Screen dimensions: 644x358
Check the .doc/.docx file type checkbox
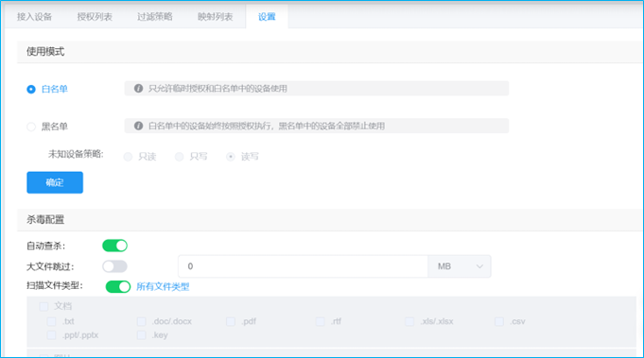(x=141, y=321)
